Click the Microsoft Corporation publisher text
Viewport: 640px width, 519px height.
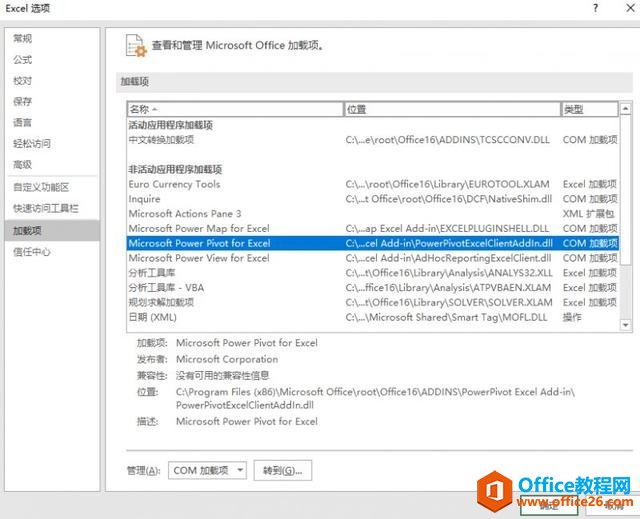tap(227, 359)
